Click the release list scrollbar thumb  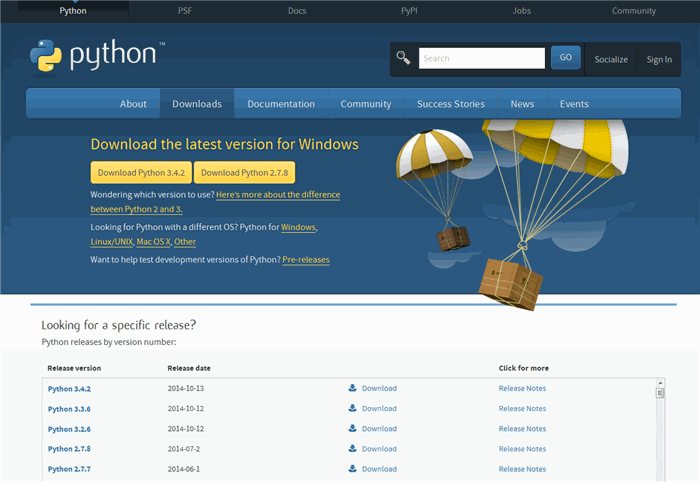[660, 393]
